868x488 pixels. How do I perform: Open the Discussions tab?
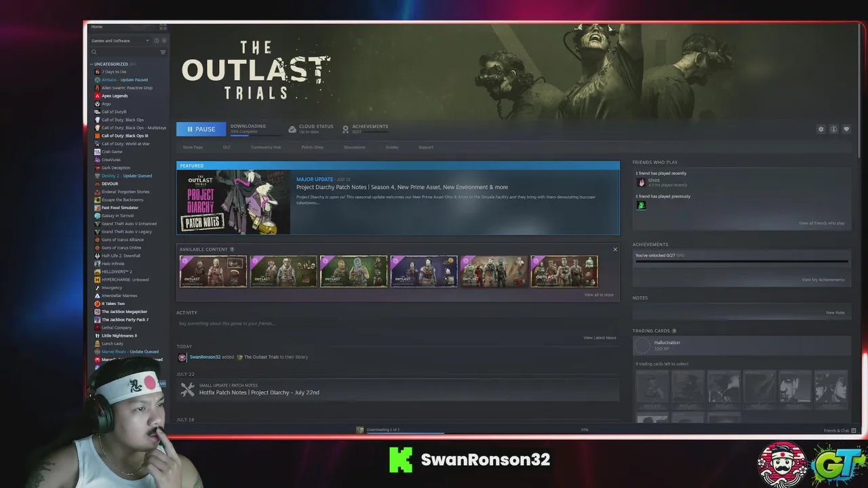[x=355, y=147]
